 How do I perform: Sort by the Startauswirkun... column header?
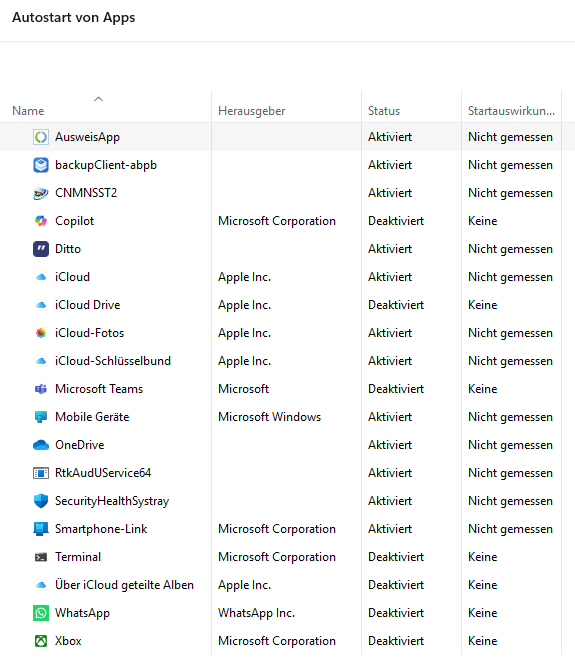coord(511,111)
